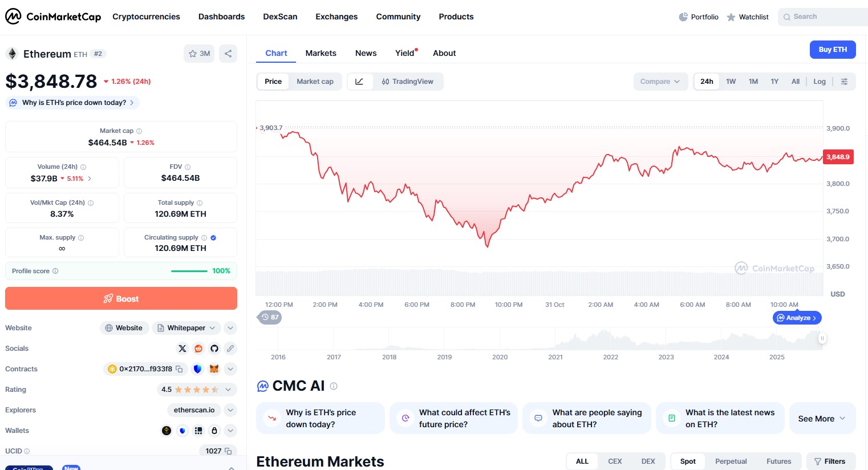Expand the Explorers dropdown for etherscan.io
868x470 pixels.
pos(230,410)
